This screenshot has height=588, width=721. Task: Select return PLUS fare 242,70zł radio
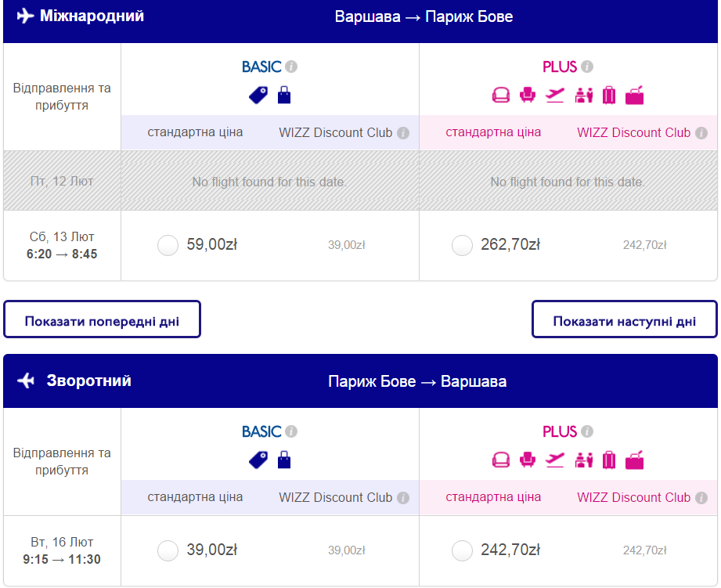tap(463, 551)
